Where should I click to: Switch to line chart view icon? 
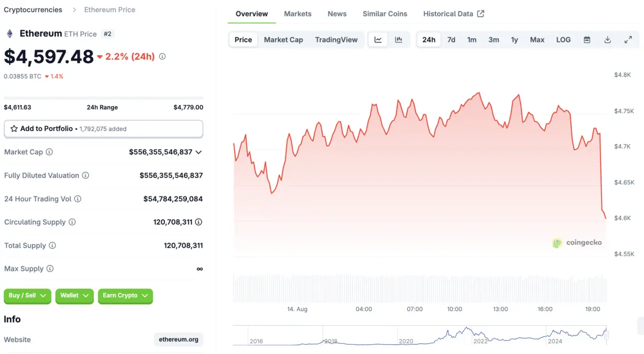point(378,40)
